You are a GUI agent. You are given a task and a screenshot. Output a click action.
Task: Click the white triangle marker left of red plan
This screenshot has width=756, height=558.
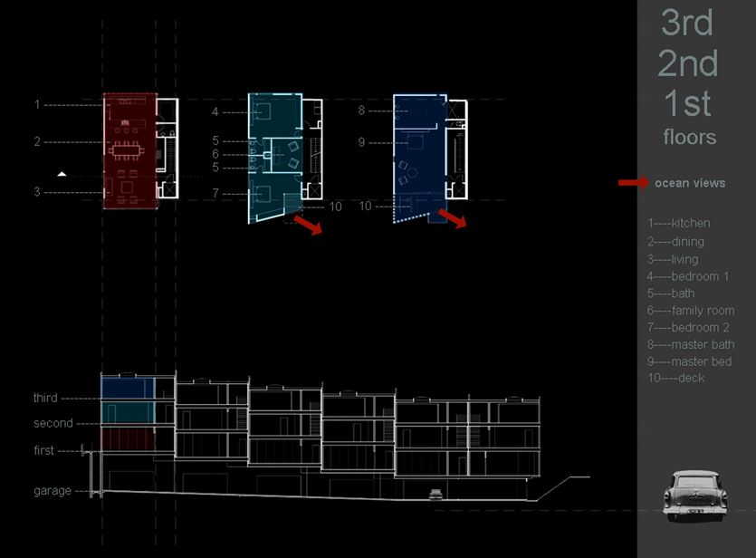(x=62, y=174)
